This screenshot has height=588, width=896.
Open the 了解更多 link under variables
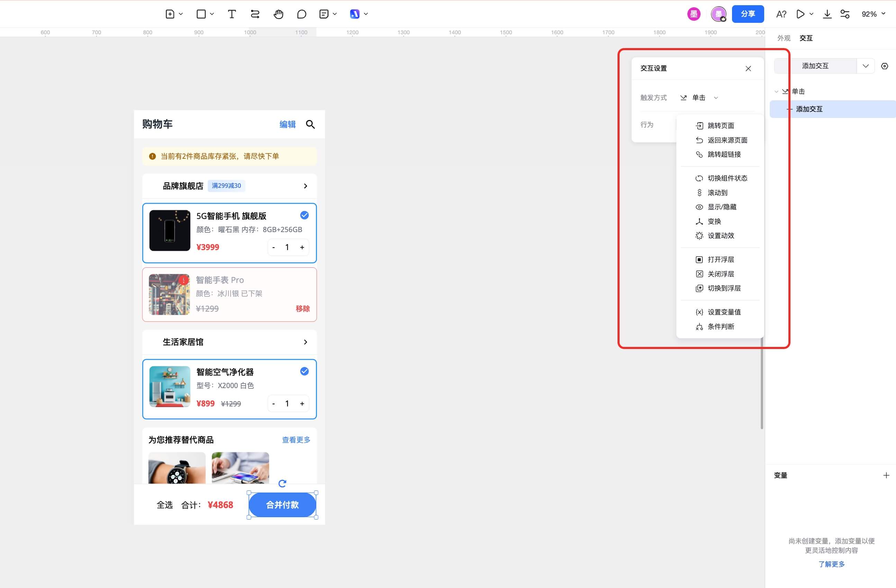831,564
